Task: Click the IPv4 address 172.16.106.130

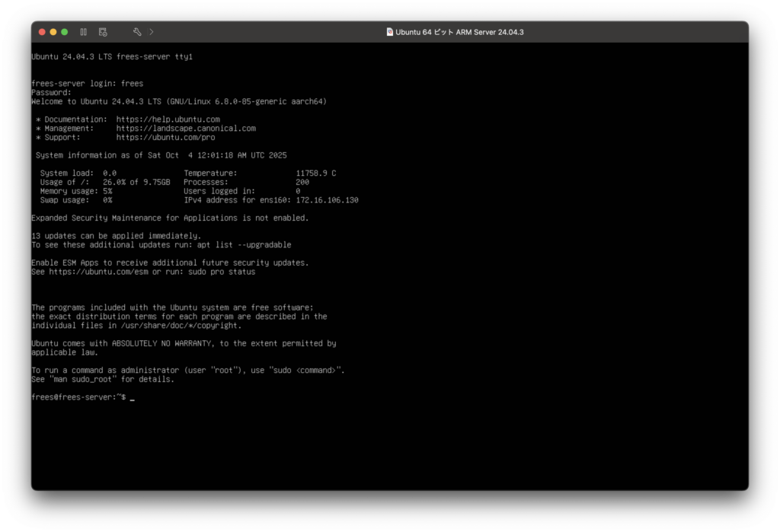Action: 327,200
